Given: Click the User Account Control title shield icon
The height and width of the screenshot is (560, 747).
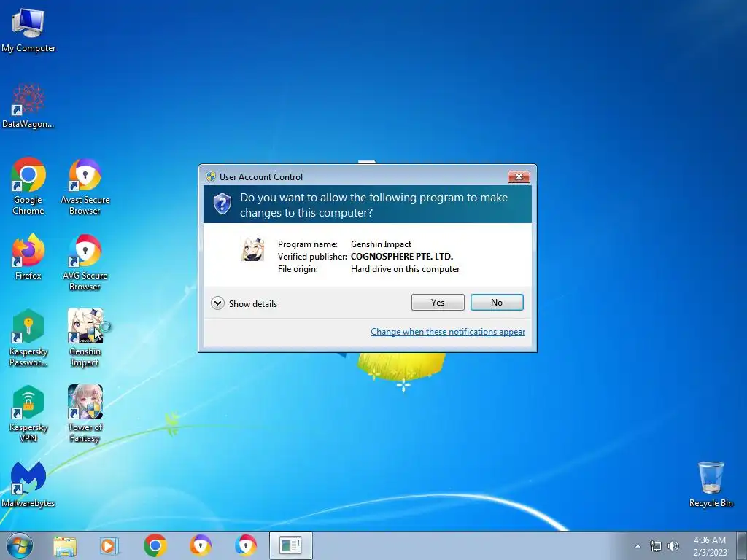Looking at the screenshot, I should pos(211,177).
